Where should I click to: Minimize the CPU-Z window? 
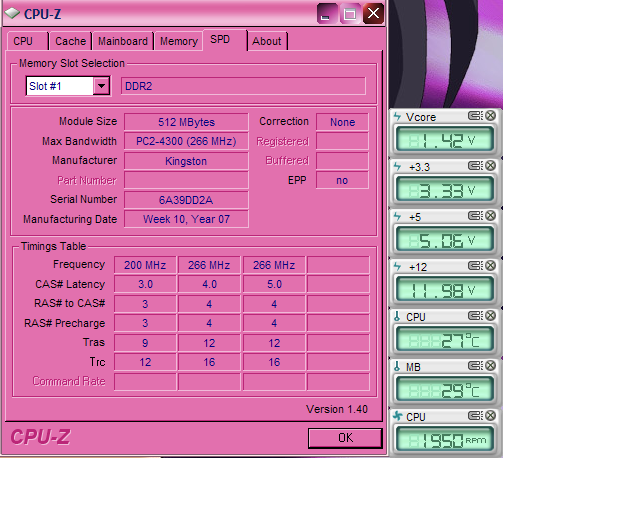(x=326, y=14)
